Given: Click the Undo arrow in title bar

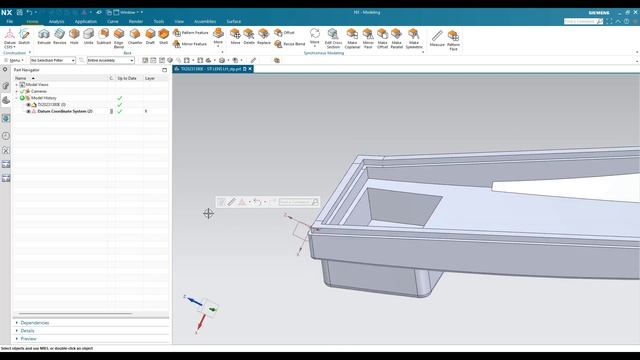Looking at the screenshot, I should point(29,13).
